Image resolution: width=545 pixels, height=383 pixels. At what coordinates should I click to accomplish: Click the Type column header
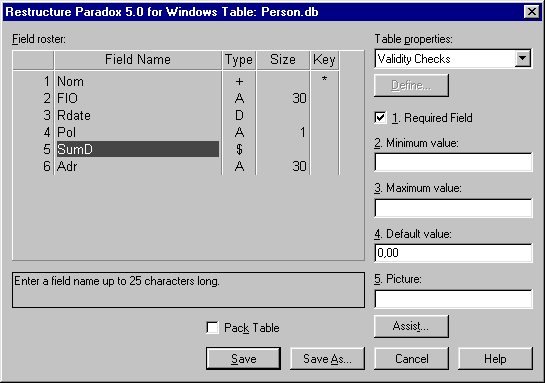point(239,59)
